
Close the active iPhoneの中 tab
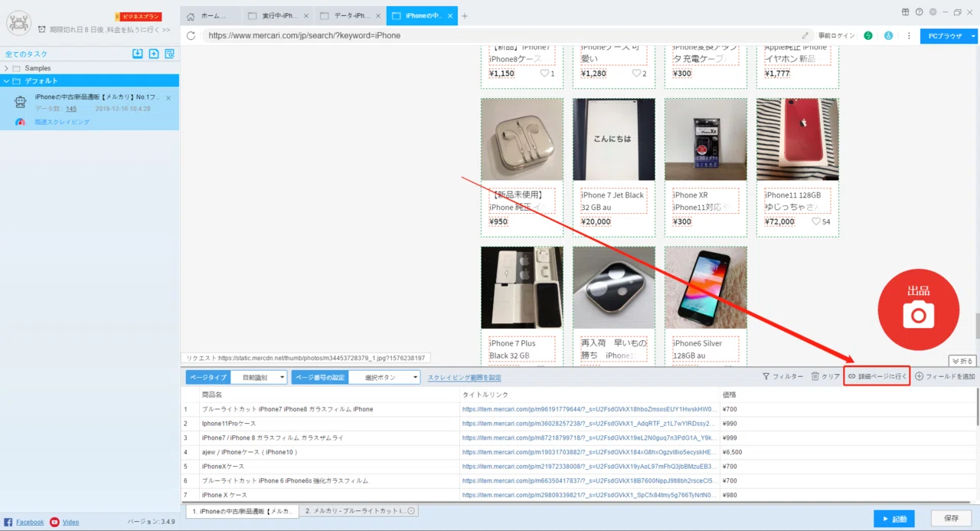(x=449, y=16)
